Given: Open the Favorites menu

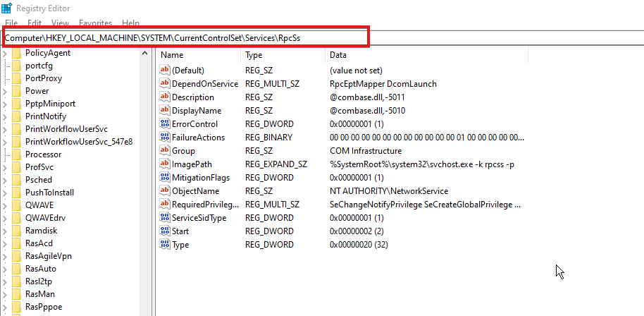Looking at the screenshot, I should pyautogui.click(x=96, y=23).
